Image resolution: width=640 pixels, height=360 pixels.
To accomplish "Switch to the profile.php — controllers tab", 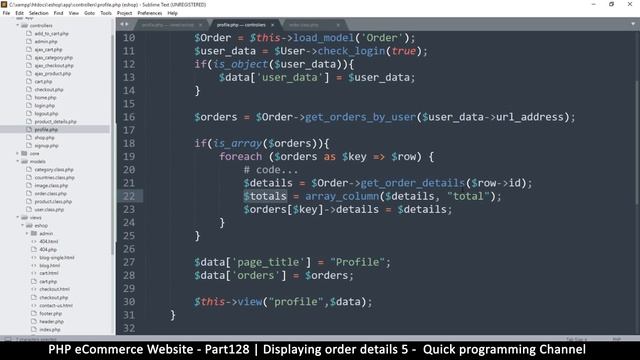I will [x=241, y=25].
